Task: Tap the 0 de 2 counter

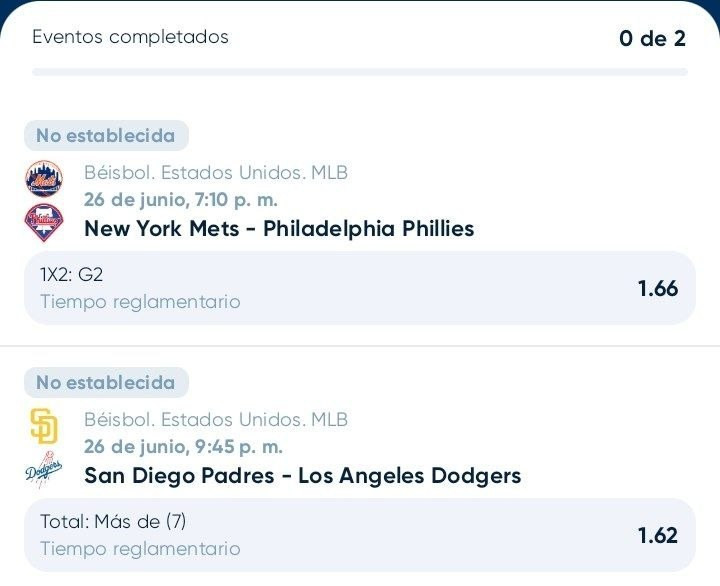Action: pyautogui.click(x=652, y=38)
